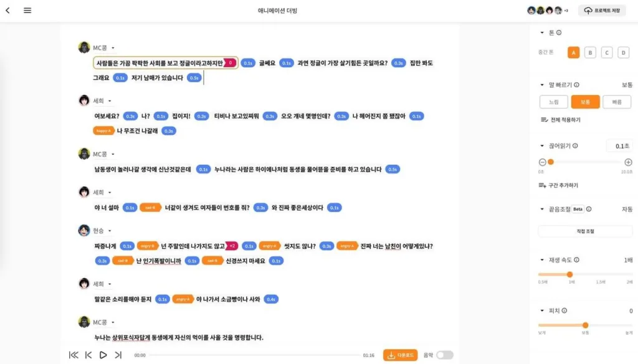This screenshot has height=364, width=638.
Task: Click the orange 다운로드 download button
Action: 400,355
